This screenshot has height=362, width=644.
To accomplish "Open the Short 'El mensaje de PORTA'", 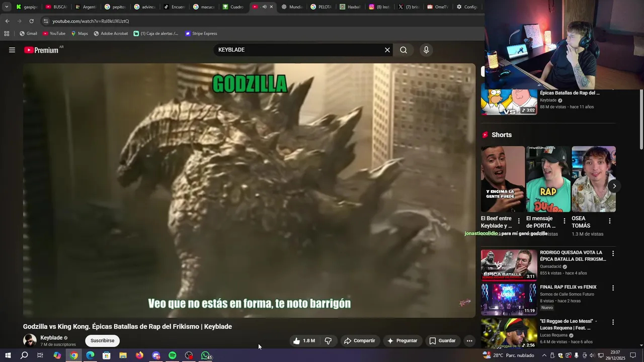I will click(x=548, y=179).
